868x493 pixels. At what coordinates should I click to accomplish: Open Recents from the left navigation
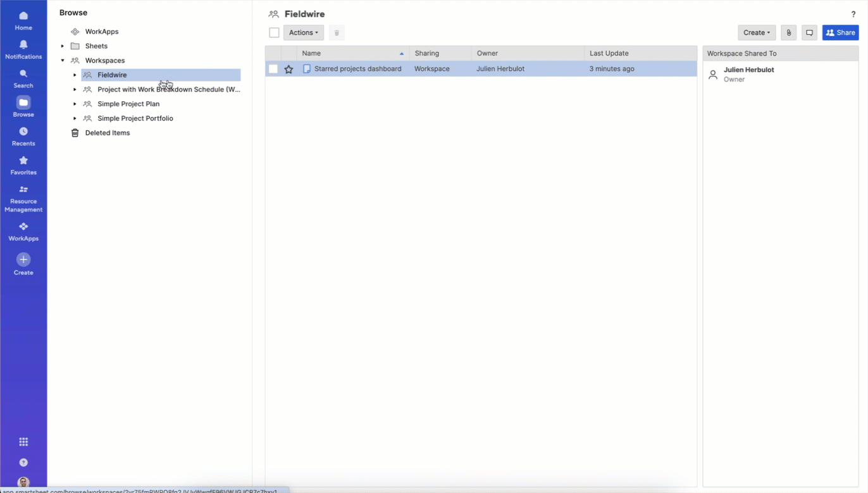23,135
